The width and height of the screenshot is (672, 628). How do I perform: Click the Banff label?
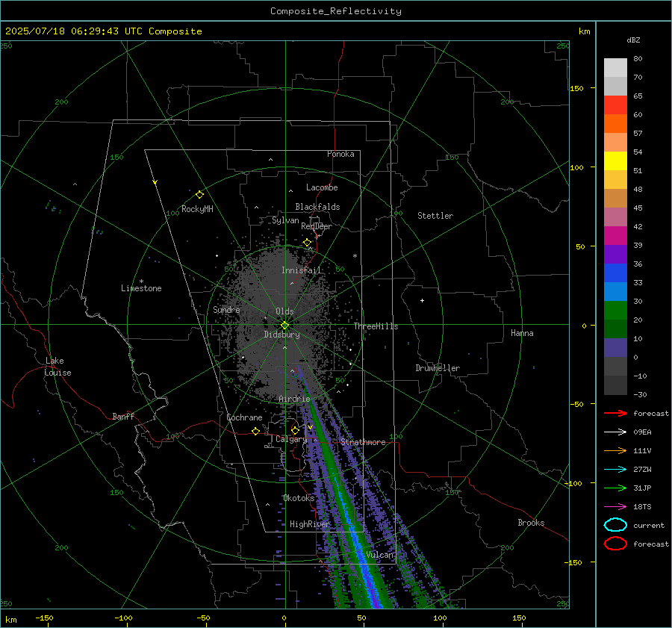coord(123,417)
